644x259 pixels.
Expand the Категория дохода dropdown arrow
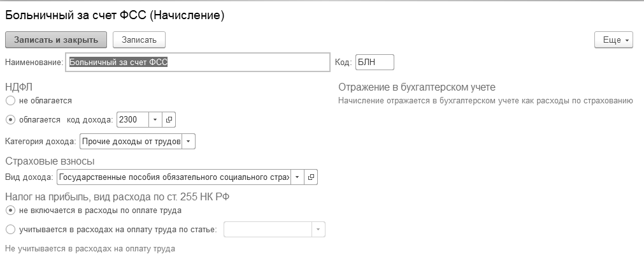coord(189,141)
